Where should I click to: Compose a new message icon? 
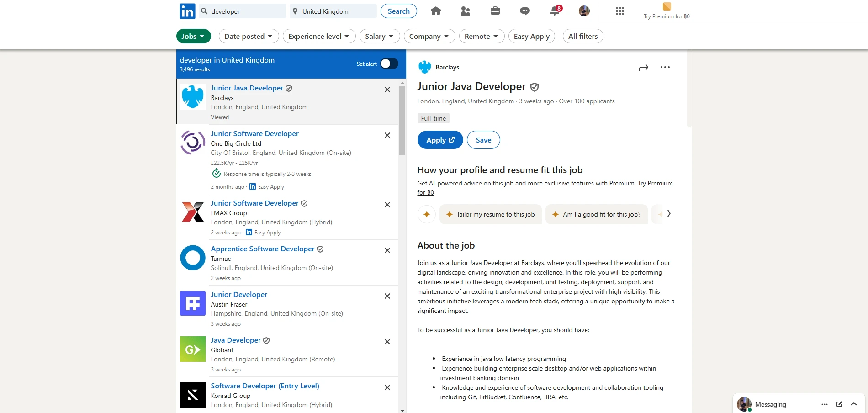[839, 404]
